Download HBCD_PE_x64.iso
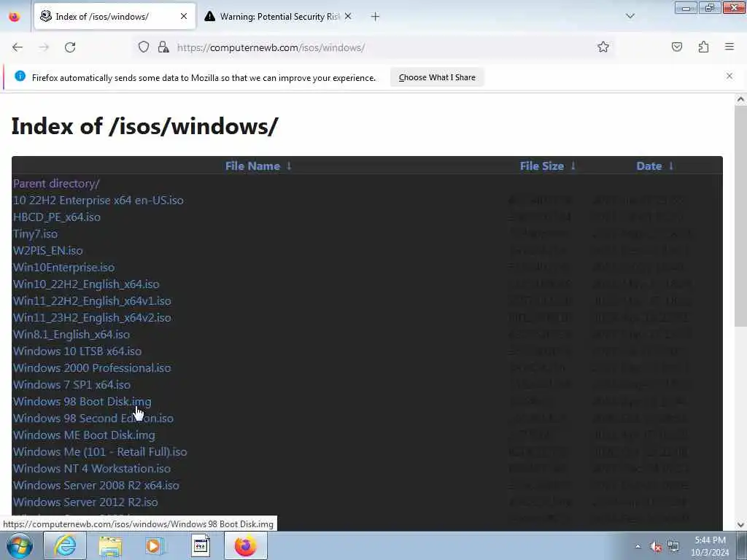747x560 pixels. click(57, 217)
